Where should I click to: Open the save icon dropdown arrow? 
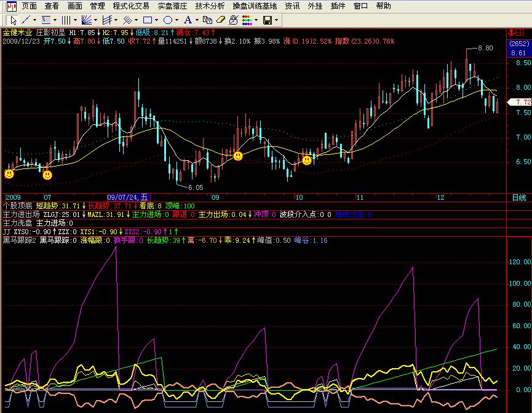coord(277,20)
